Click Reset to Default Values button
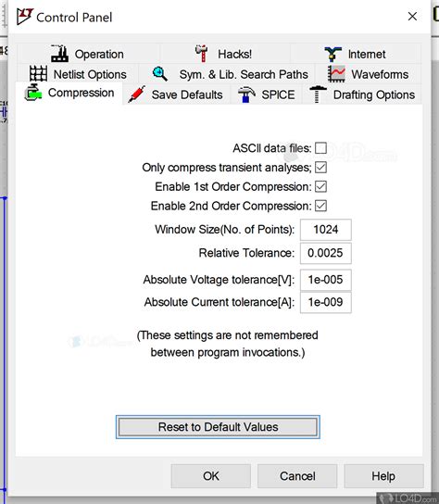Screen dimensions: 439x504 click(218, 427)
